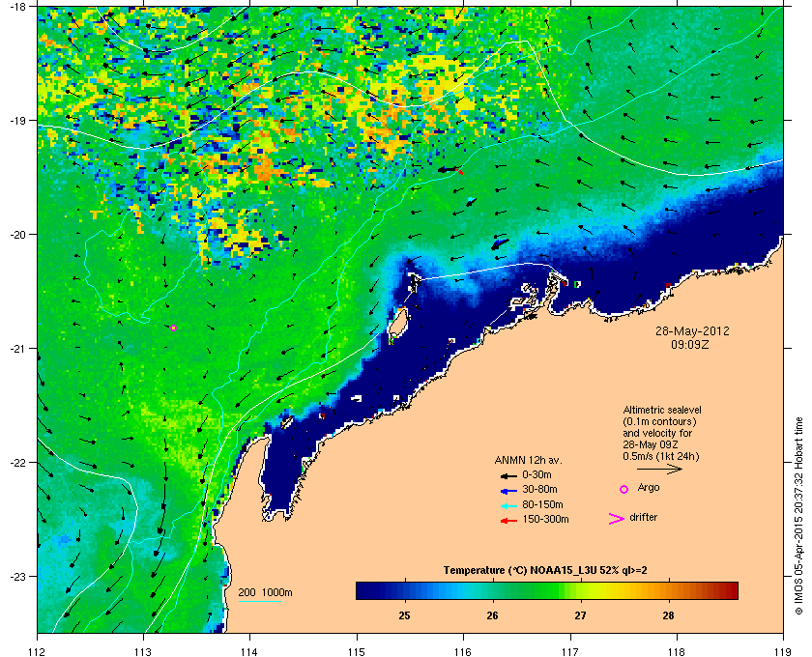Click the '0.5m/s (1kt 24h)' velocity text
The height and width of the screenshot is (657, 812).
661,457
